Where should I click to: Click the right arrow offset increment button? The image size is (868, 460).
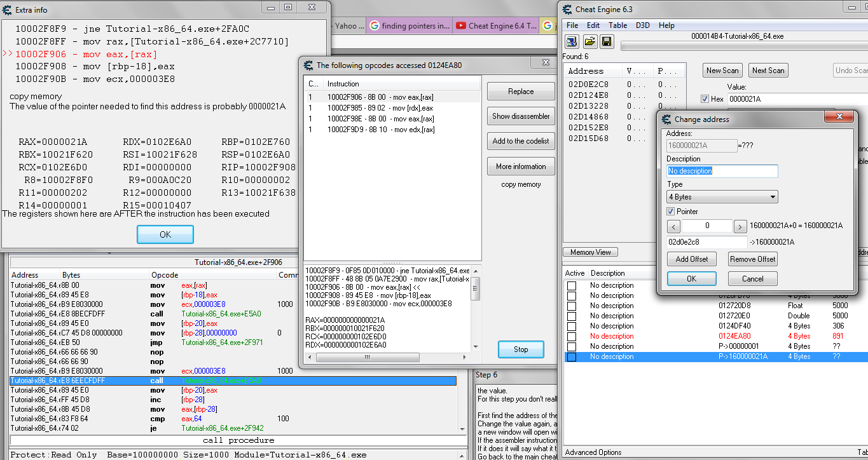[x=740, y=226]
